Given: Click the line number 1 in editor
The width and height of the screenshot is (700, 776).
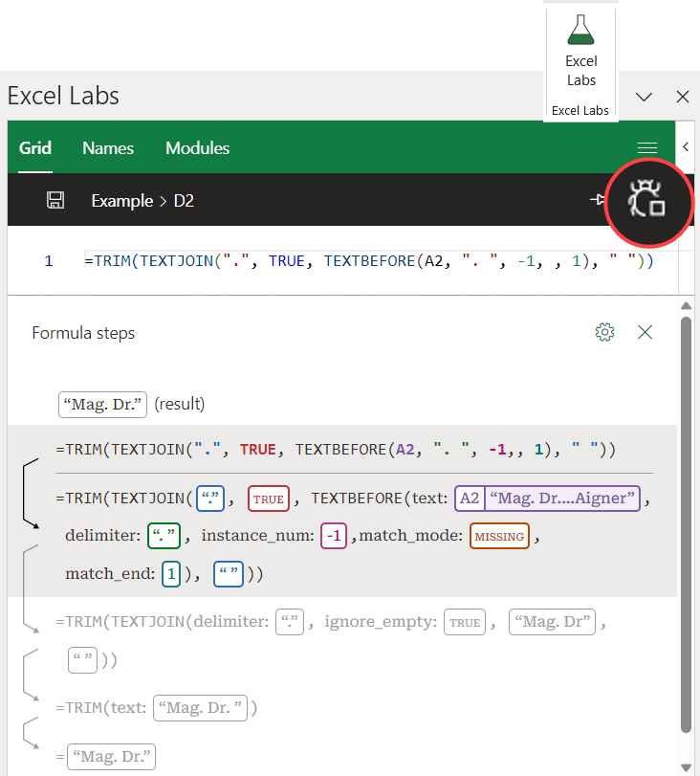Looking at the screenshot, I should [x=49, y=261].
